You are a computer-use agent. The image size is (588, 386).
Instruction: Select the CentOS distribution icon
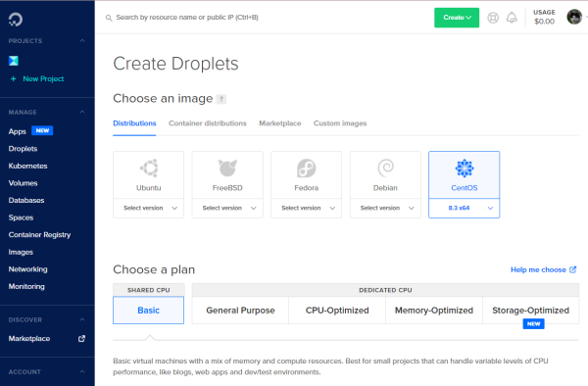point(465,168)
